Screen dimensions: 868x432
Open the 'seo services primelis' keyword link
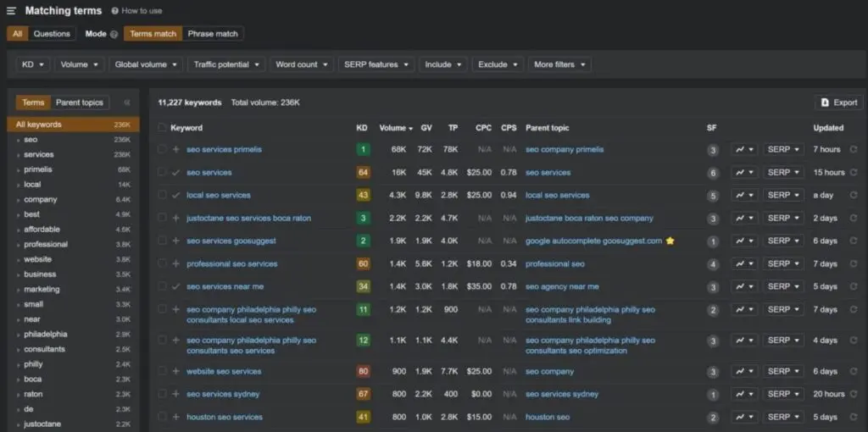click(x=224, y=149)
